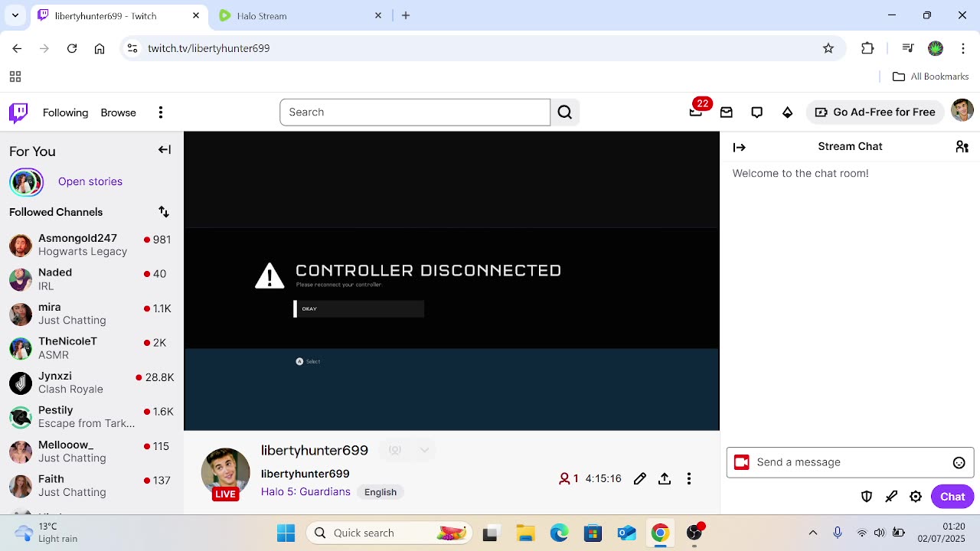Open the chat community users icon
The height and width of the screenshot is (551, 980).
pos(962,147)
